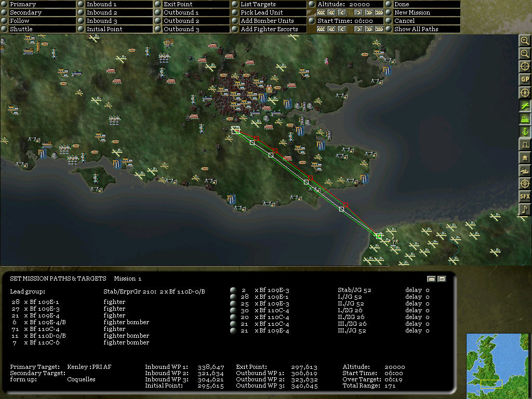This screenshot has height=399, width=532.
Task: Advance start time with single right arrow
Action: point(358,29)
